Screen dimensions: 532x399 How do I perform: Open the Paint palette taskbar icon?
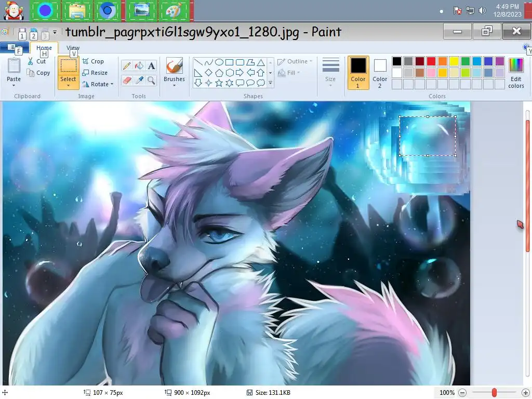(174, 11)
